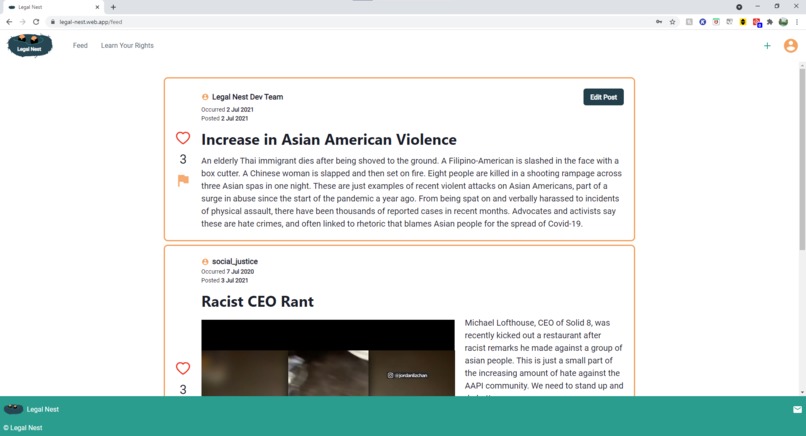Click the scrollbar down arrow

802,392
